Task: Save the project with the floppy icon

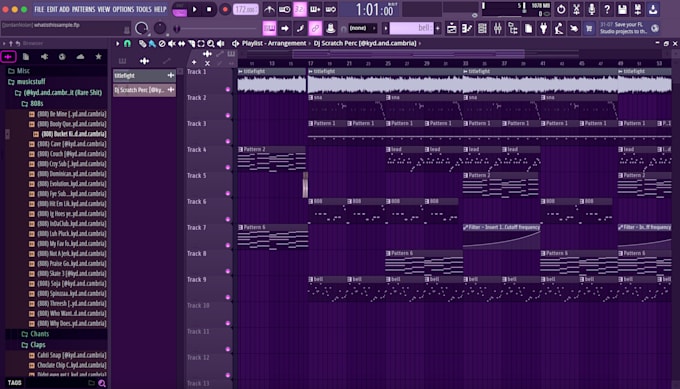Action: click(622, 9)
